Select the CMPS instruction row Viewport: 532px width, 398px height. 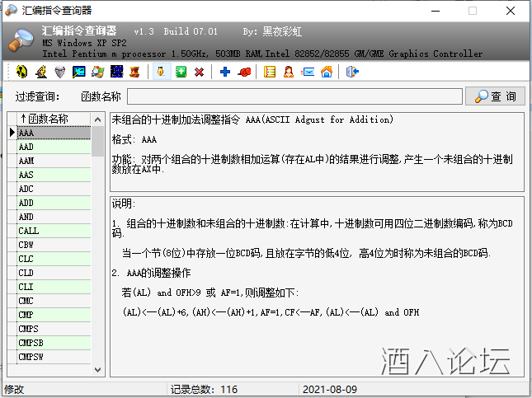tap(54, 329)
